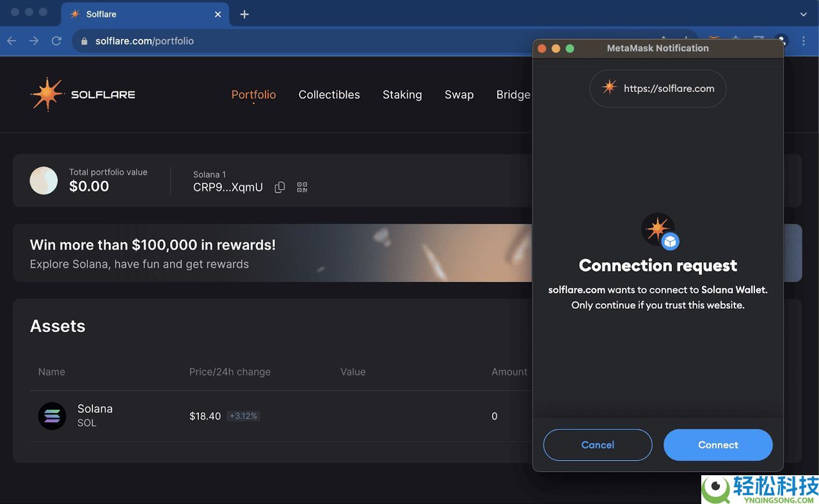This screenshot has height=504, width=819.
Task: Click the CRP9...XqmU address text
Action: tap(228, 187)
